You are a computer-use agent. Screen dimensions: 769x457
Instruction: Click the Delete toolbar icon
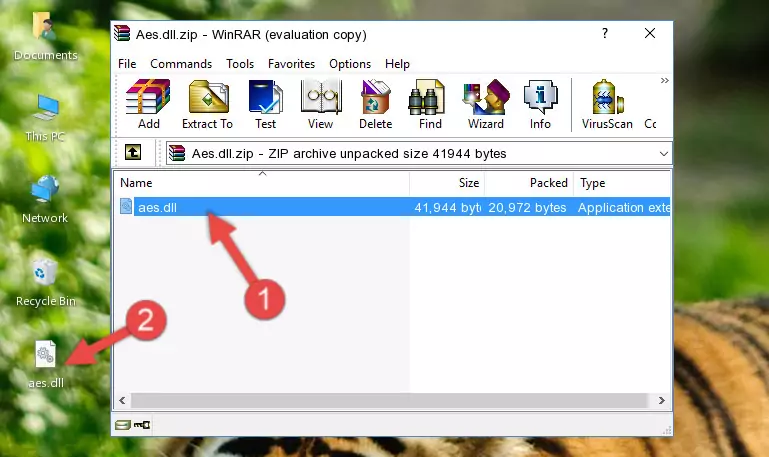click(x=375, y=104)
